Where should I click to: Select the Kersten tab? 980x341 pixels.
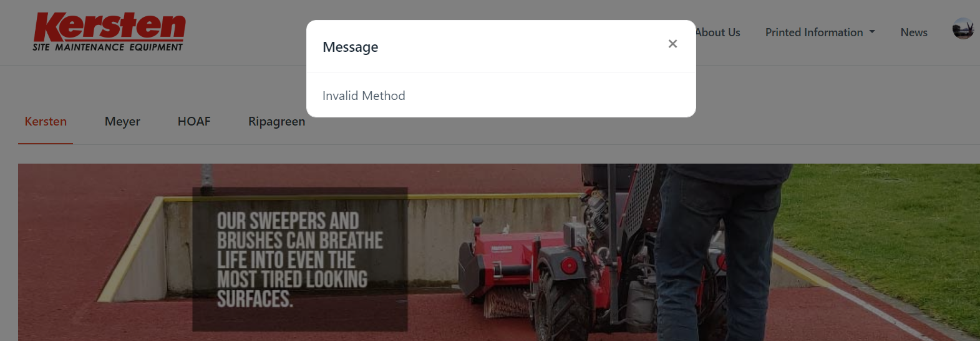click(x=46, y=121)
